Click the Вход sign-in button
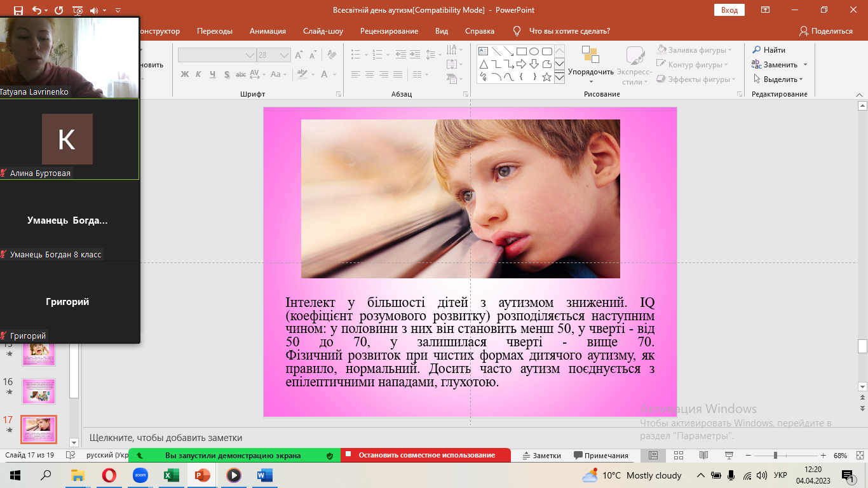Image resolution: width=868 pixels, height=488 pixels. [729, 10]
